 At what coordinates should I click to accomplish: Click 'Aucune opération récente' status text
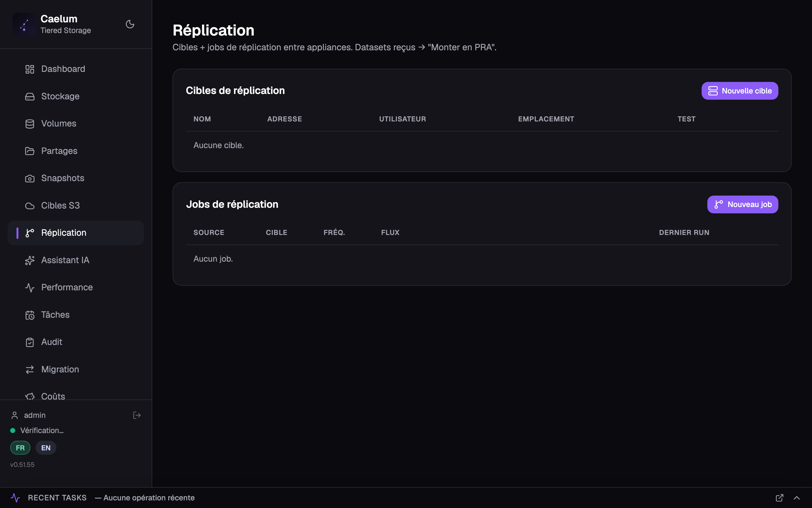(x=149, y=498)
